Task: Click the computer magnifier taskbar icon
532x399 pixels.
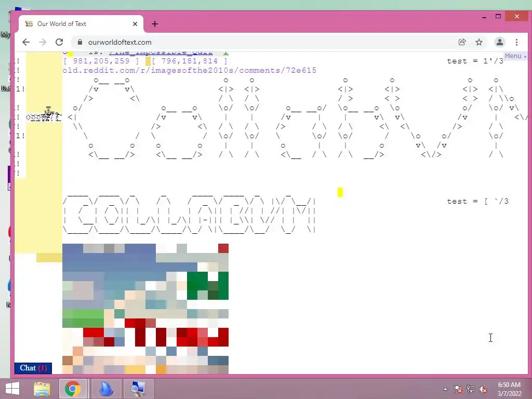Action: [138, 389]
